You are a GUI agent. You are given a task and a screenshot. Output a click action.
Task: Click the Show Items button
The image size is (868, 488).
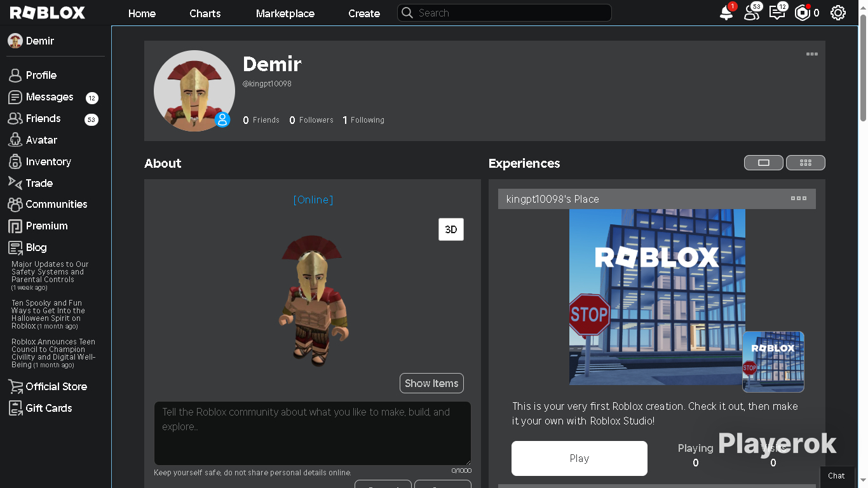(431, 383)
